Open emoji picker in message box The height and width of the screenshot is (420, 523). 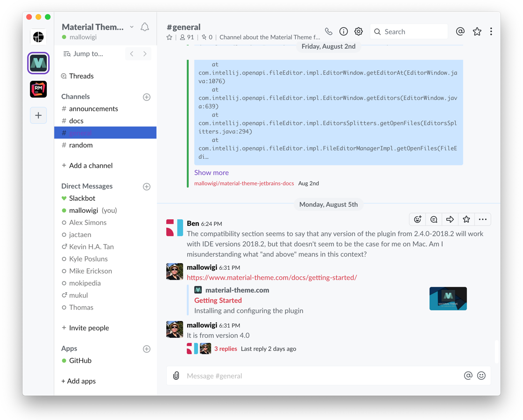(x=481, y=376)
